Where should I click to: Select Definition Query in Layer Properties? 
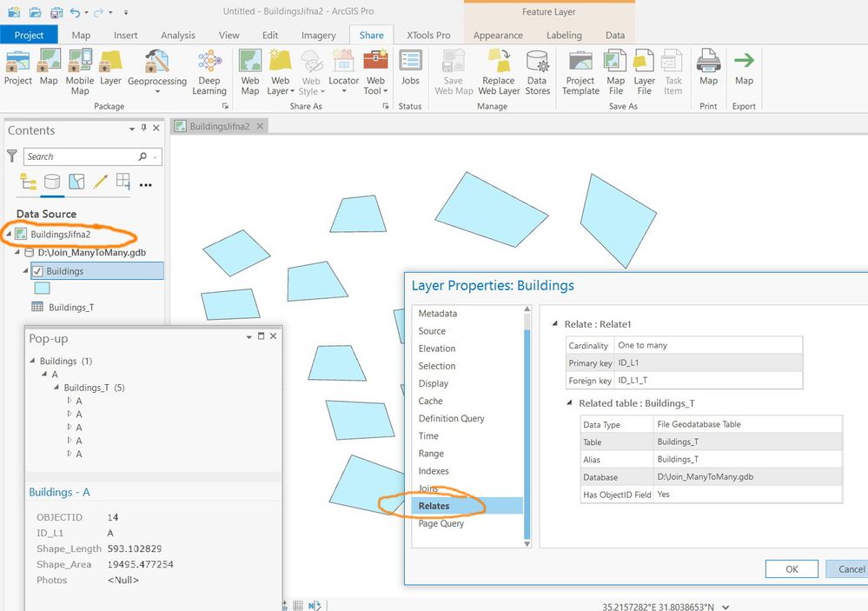(451, 418)
